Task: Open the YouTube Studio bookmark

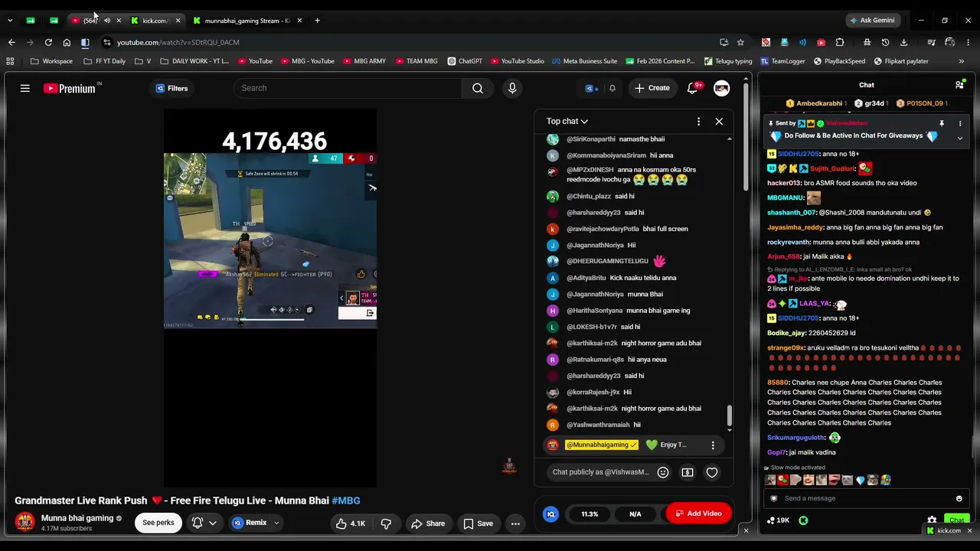Action: [x=518, y=61]
